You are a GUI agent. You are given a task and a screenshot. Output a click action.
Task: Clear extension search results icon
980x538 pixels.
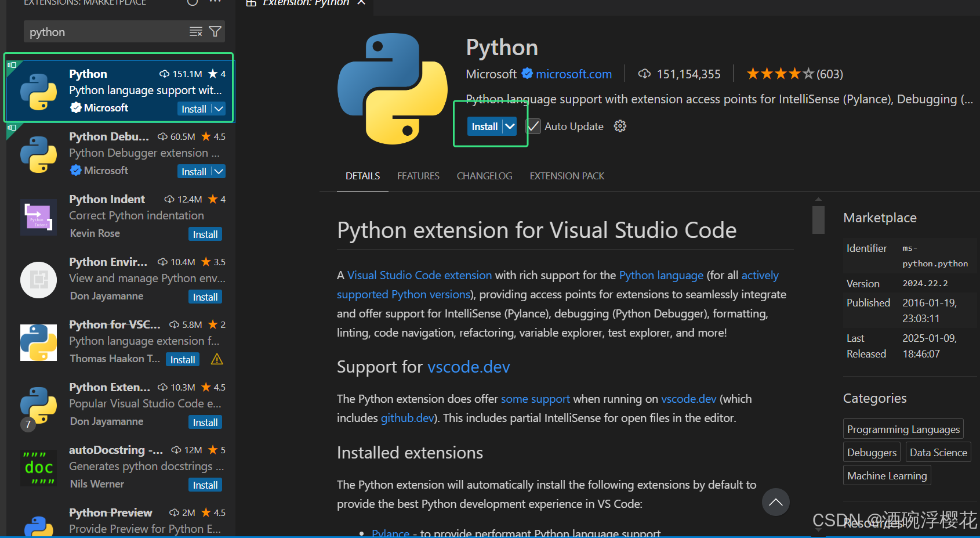[196, 32]
